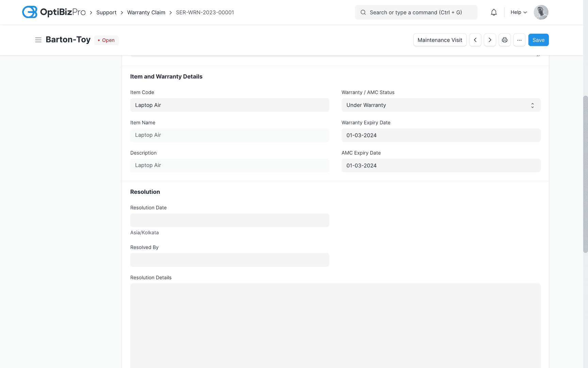Toggle the sidebar hamburger menu
The height and width of the screenshot is (368, 588).
pyautogui.click(x=38, y=40)
